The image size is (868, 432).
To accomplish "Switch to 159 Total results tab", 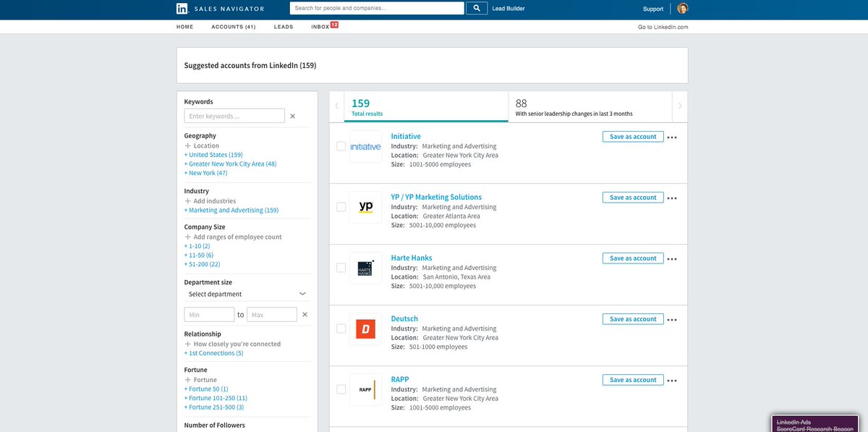I will coord(426,107).
